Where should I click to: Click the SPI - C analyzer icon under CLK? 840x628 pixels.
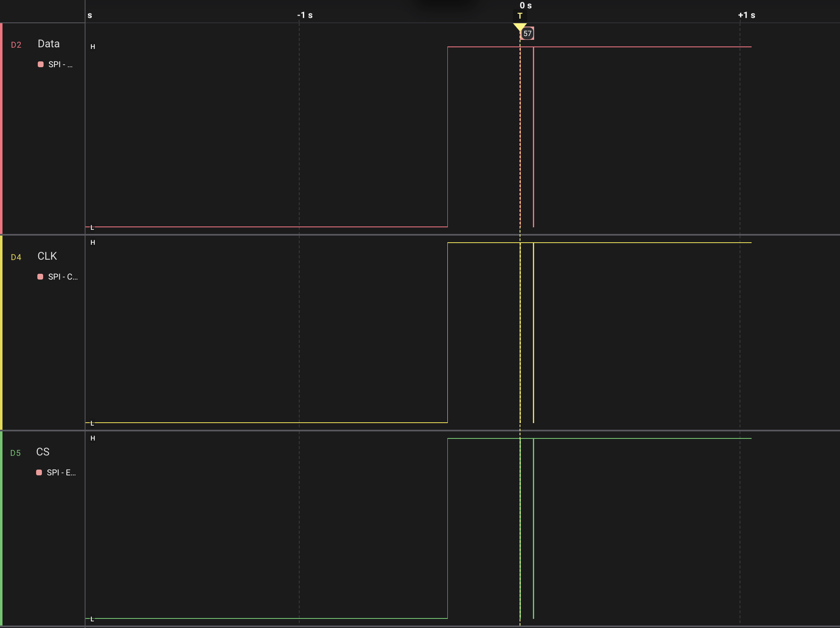click(41, 277)
